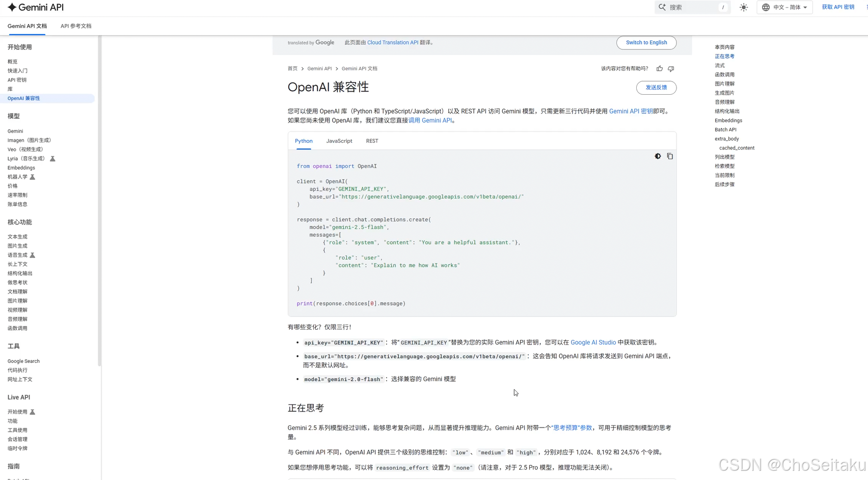
Task: Jump to 流式 in page contents
Action: (719, 66)
